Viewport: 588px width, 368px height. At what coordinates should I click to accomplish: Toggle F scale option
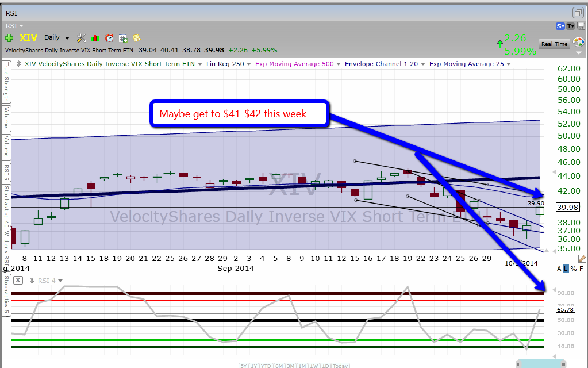(581, 269)
